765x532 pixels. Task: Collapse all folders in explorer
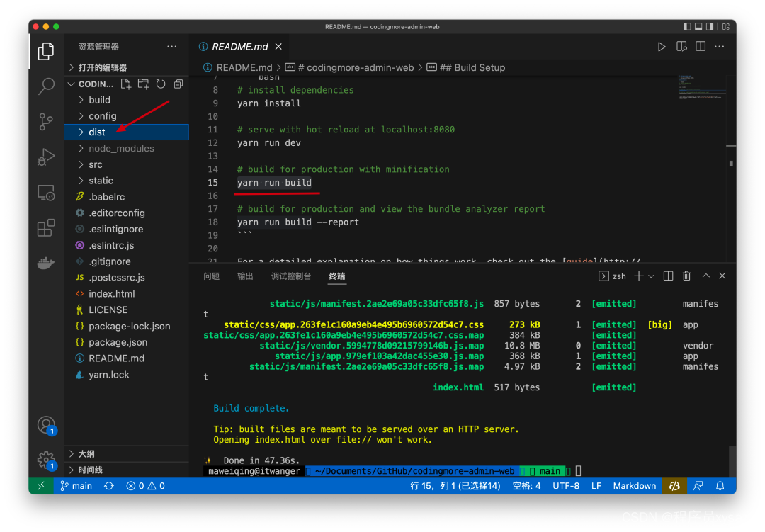[178, 84]
